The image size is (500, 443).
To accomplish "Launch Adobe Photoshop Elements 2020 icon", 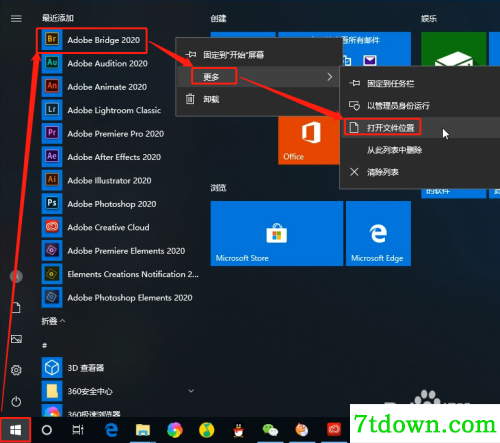I will click(x=52, y=297).
